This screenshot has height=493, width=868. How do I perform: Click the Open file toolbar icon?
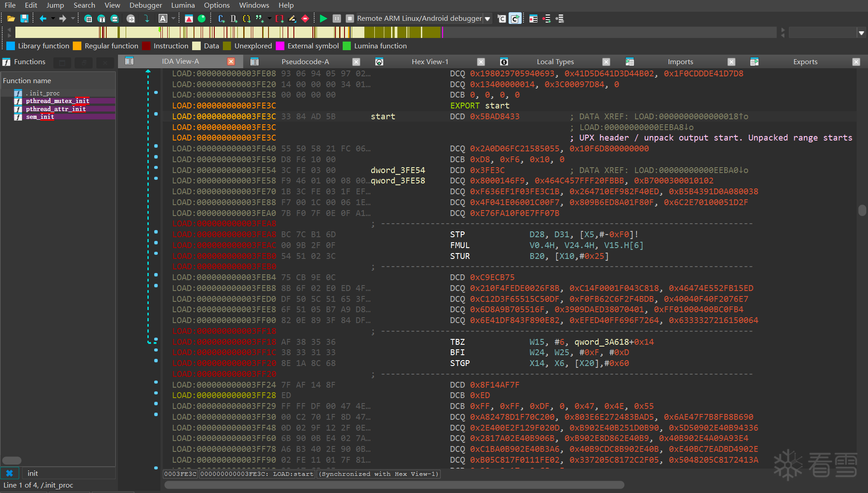coord(11,19)
